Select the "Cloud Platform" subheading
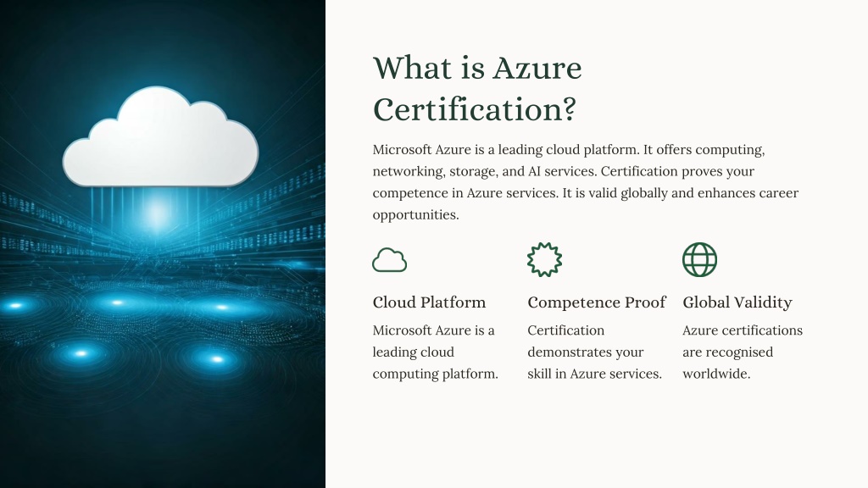 (x=429, y=302)
